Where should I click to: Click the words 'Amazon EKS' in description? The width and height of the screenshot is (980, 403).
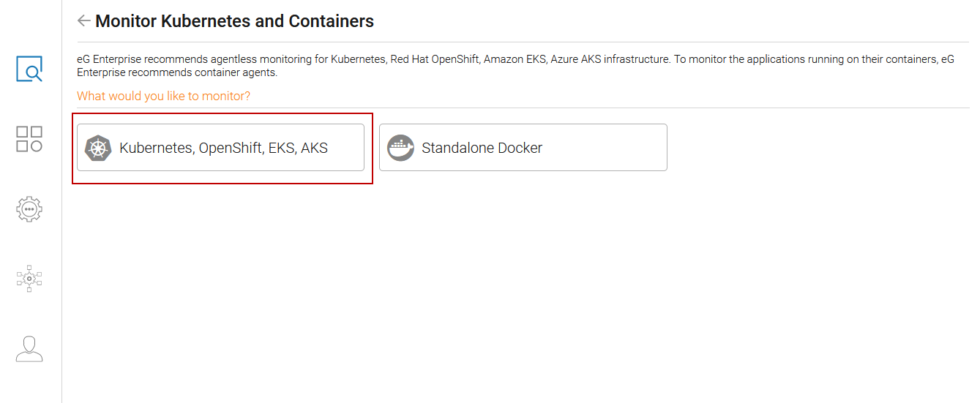coord(514,59)
